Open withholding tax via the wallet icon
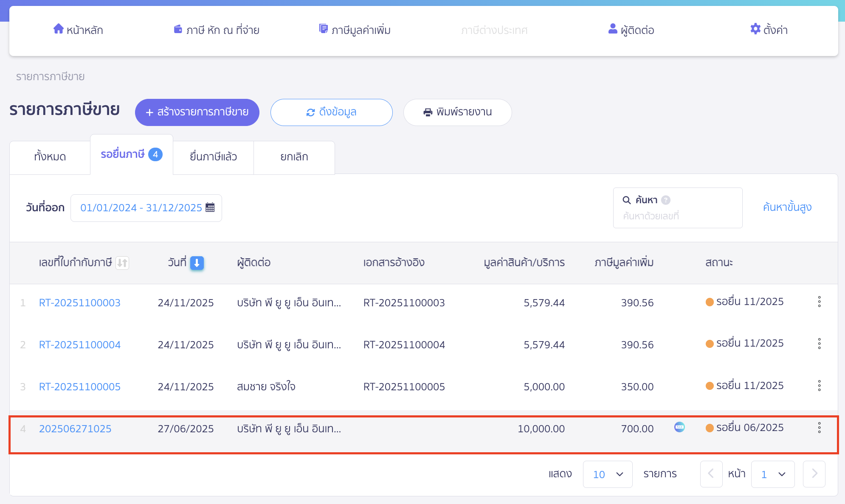Image resolution: width=845 pixels, height=504 pixels. (x=178, y=29)
